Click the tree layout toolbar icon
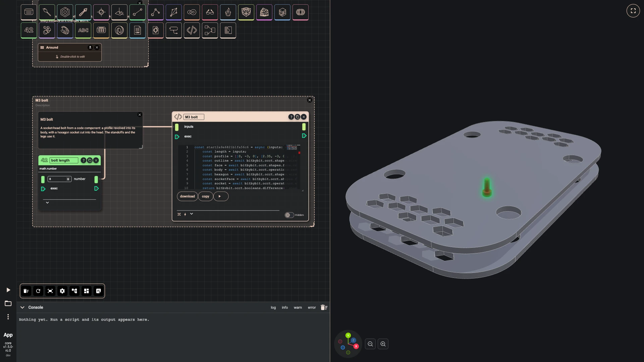This screenshot has height=362, width=644. (x=74, y=291)
